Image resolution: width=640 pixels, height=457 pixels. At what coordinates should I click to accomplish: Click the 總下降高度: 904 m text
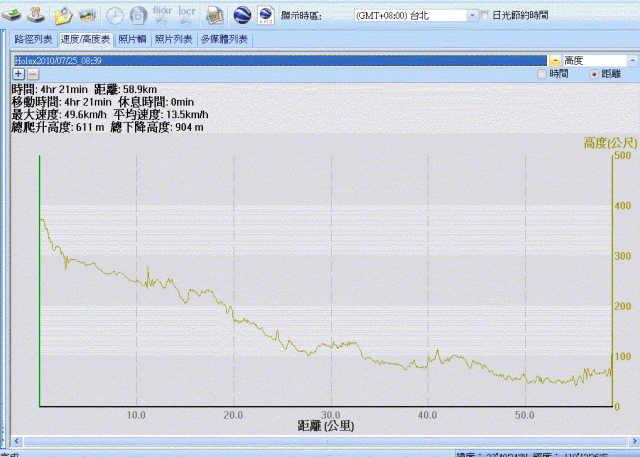pyautogui.click(x=157, y=127)
